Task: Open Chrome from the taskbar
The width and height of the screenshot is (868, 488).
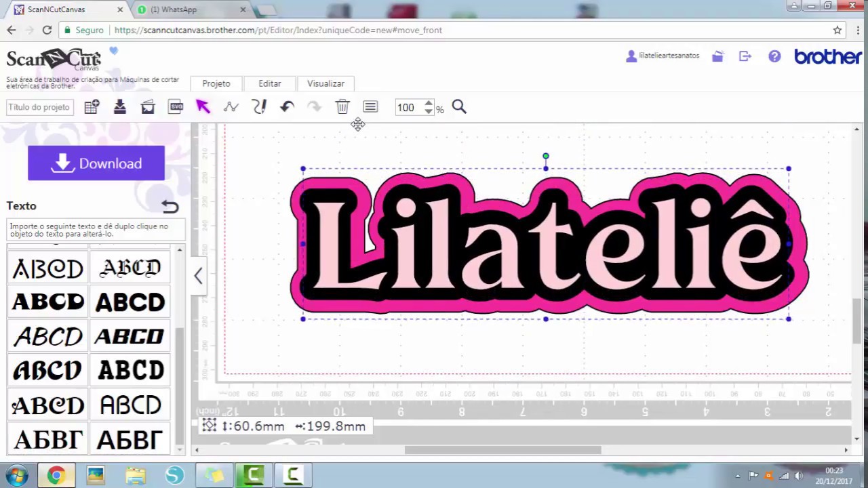Action: click(x=56, y=476)
